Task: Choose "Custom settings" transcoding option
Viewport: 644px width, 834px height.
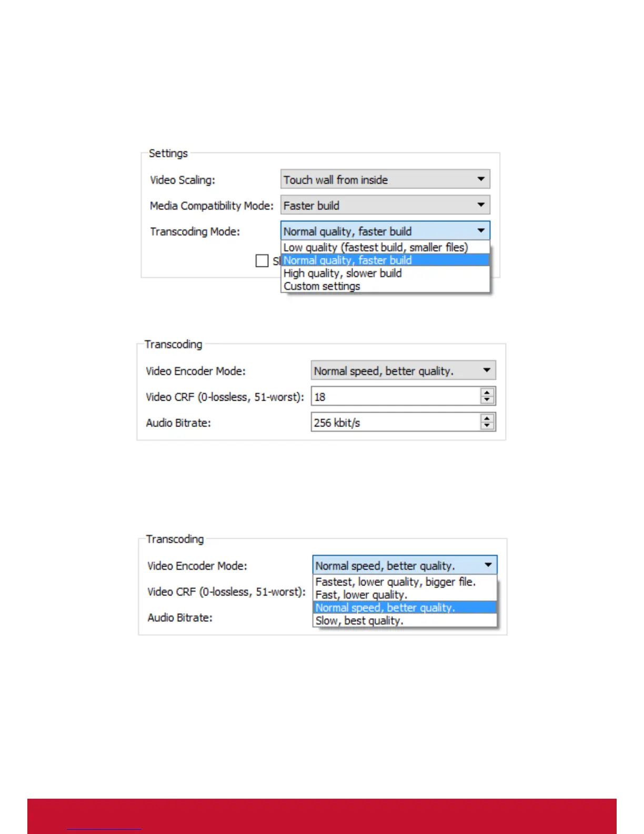Action: 322,286
